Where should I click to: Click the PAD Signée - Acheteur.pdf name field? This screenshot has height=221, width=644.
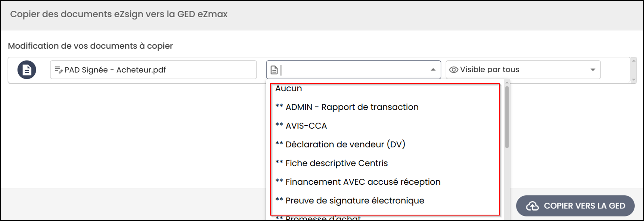tap(153, 70)
